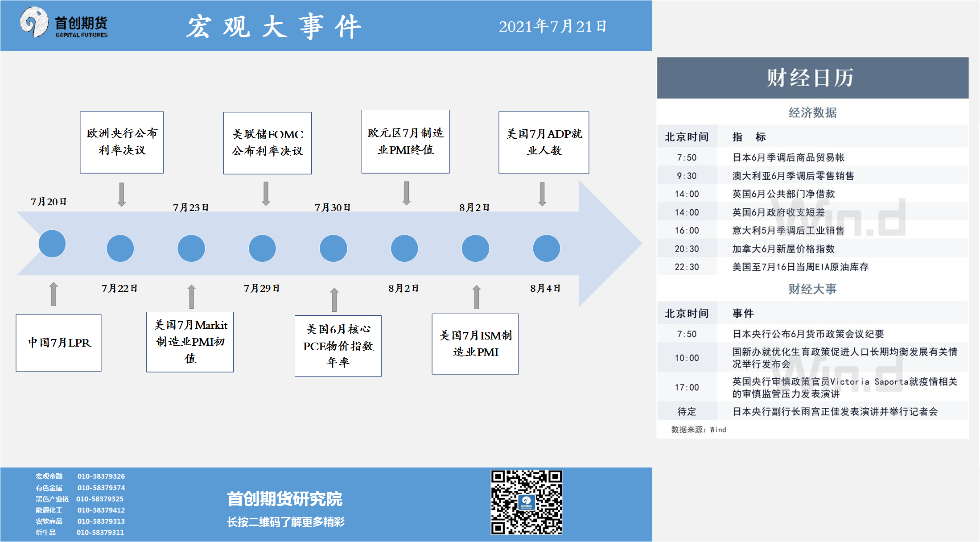The image size is (980, 542).
Task: Click the 10:00 time cell
Action: click(687, 358)
